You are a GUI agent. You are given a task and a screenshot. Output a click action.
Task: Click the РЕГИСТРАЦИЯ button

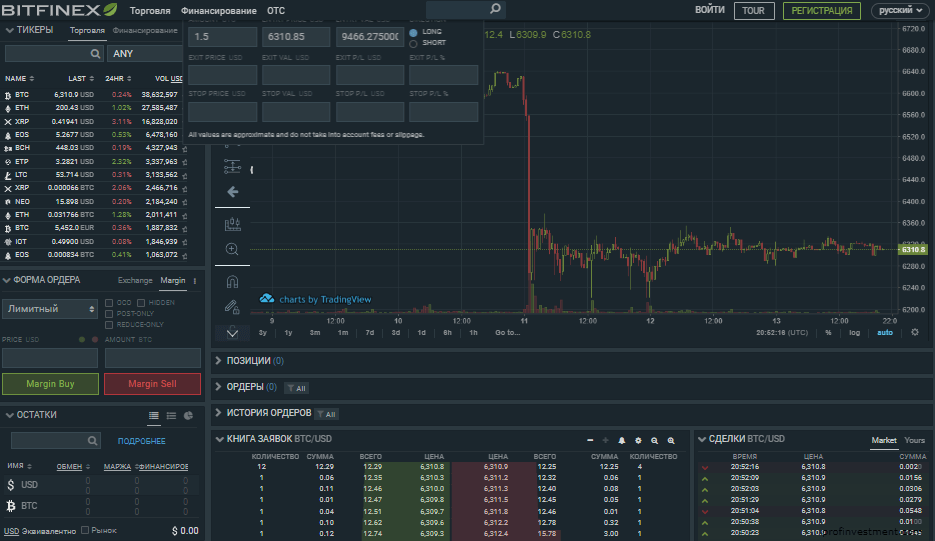(x=822, y=11)
